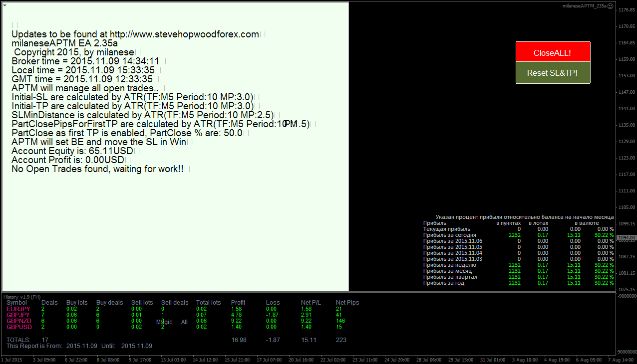This screenshot has height=364, width=637.
Task: Click the 'в валюте' column header
Action: coord(587,223)
